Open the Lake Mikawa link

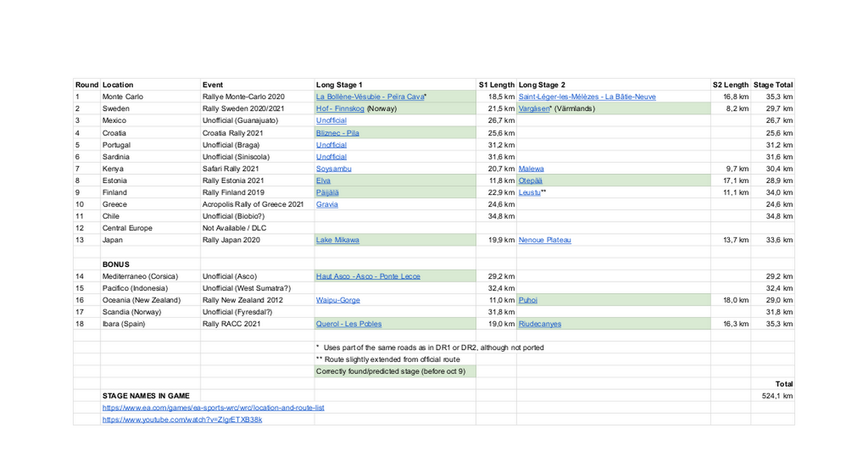(x=338, y=240)
